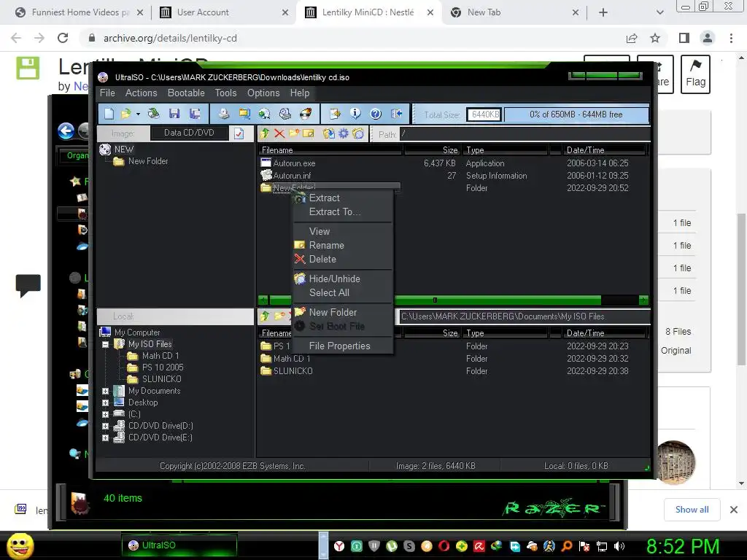Toggle the Chrome side panel icon

pos(684,38)
